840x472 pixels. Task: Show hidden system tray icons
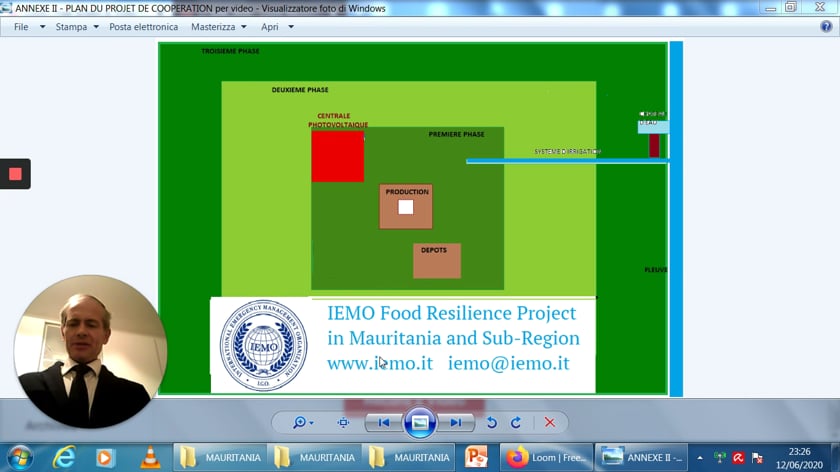pyautogui.click(x=700, y=458)
